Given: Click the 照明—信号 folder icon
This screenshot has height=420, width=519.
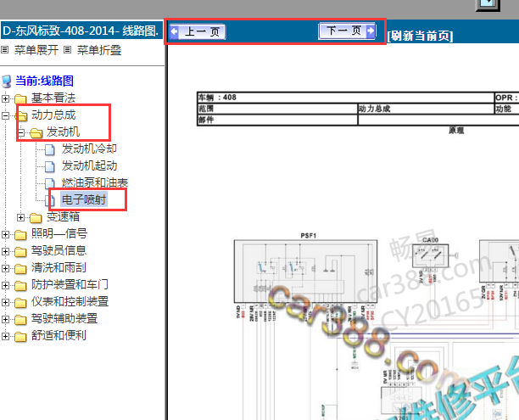Looking at the screenshot, I should [20, 235].
